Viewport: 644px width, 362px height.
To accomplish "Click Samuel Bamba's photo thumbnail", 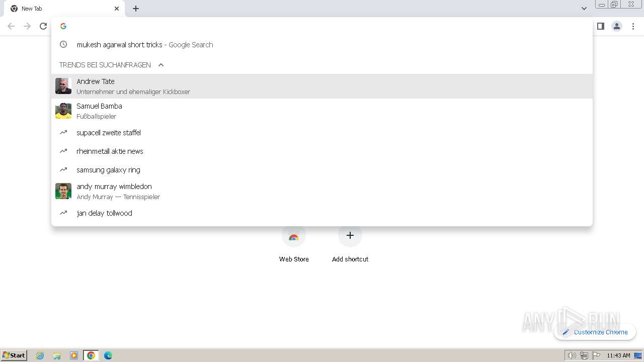I will pos(63,111).
